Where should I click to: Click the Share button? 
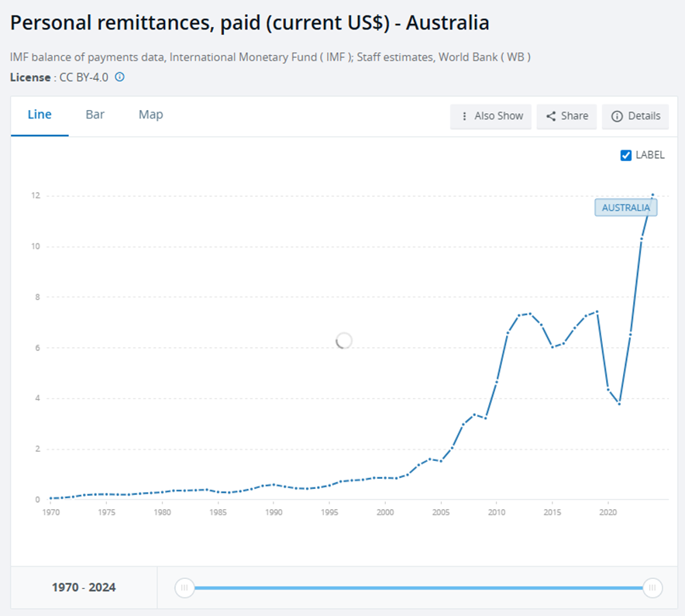pyautogui.click(x=566, y=116)
